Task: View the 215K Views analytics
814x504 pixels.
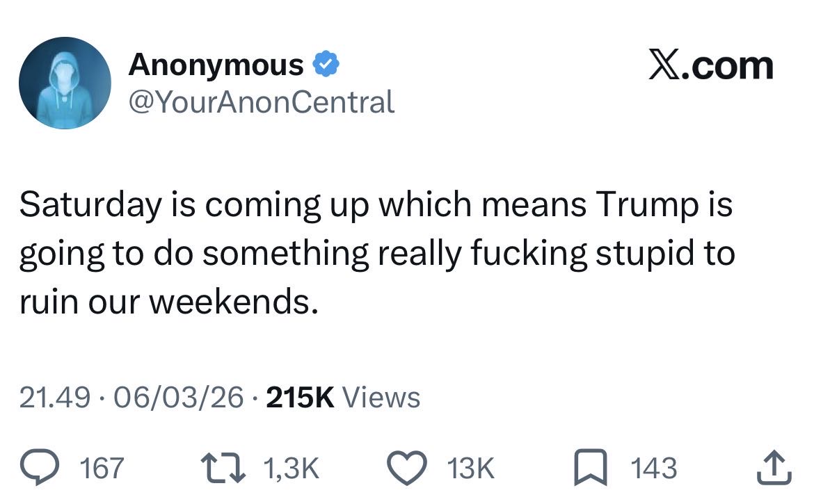Action: (343, 398)
